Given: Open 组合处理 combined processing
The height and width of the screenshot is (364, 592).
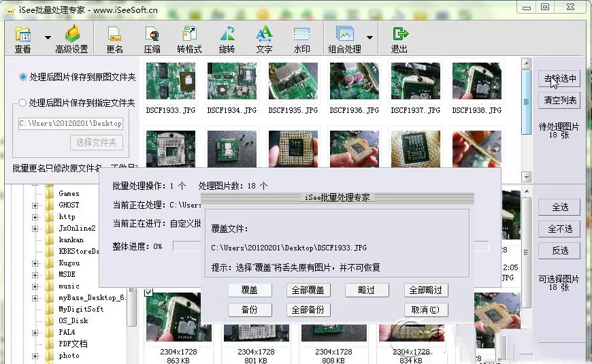Looking at the screenshot, I should (x=344, y=39).
